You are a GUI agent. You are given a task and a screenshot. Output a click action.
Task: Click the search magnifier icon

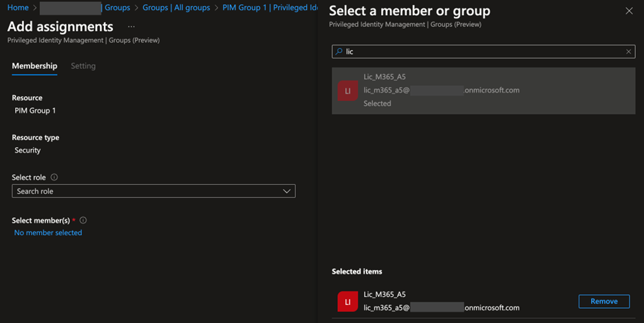(339, 52)
